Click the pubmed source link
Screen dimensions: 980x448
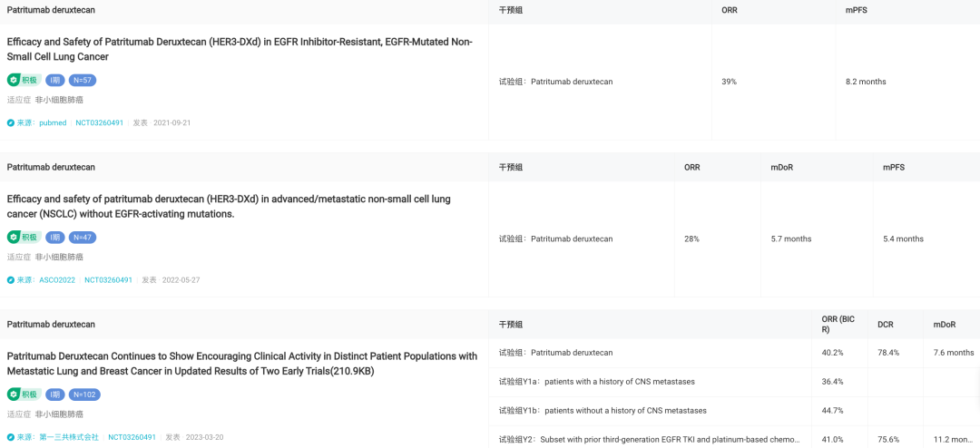[x=52, y=123]
